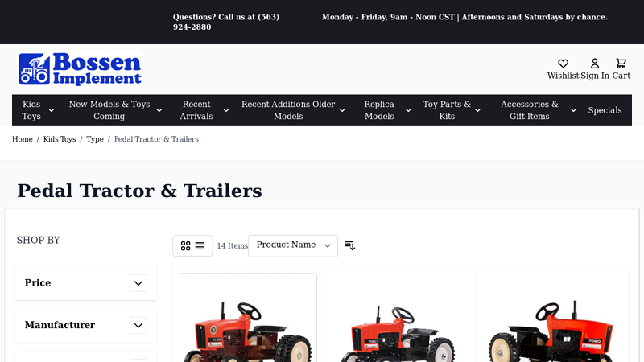644x362 pixels.
Task: Click the Bossen Implement logo
Action: pyautogui.click(x=79, y=69)
